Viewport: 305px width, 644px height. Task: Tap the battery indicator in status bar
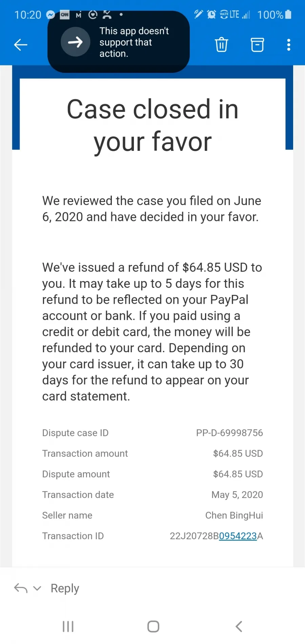pyautogui.click(x=288, y=14)
